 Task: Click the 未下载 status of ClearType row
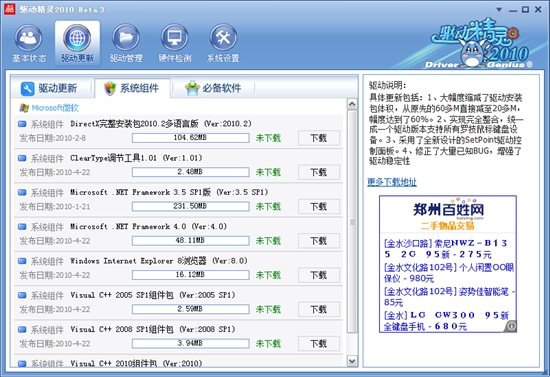(x=268, y=172)
